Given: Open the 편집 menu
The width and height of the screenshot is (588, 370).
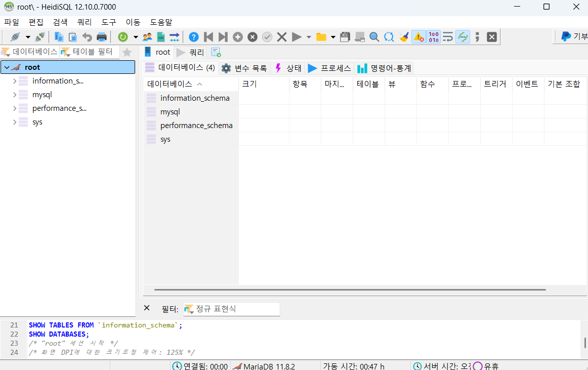Looking at the screenshot, I should [x=36, y=22].
